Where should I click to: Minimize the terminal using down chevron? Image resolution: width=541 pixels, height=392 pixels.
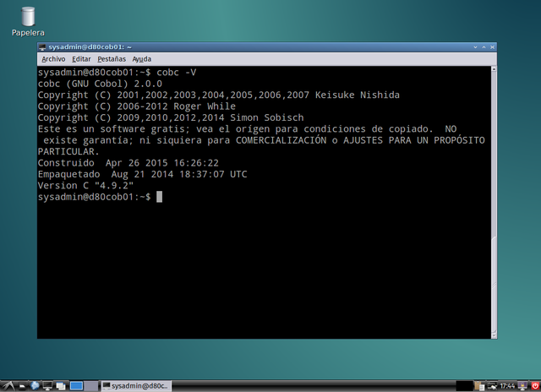(475, 47)
